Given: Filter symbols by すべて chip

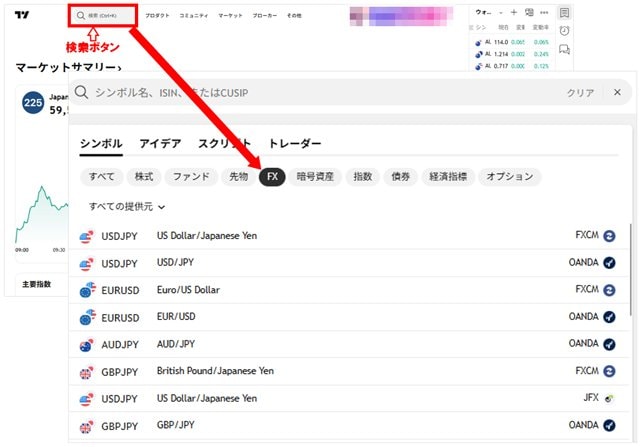Looking at the screenshot, I should pyautogui.click(x=102, y=177).
